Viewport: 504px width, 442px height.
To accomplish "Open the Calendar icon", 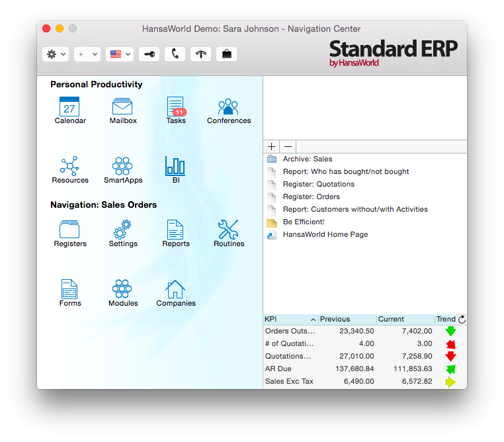I will [69, 111].
